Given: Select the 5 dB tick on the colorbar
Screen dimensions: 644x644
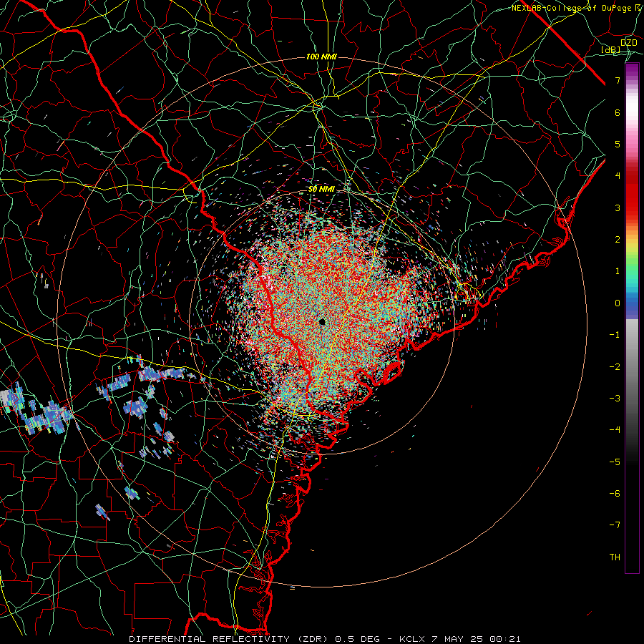Looking at the screenshot, I should pos(618,144).
